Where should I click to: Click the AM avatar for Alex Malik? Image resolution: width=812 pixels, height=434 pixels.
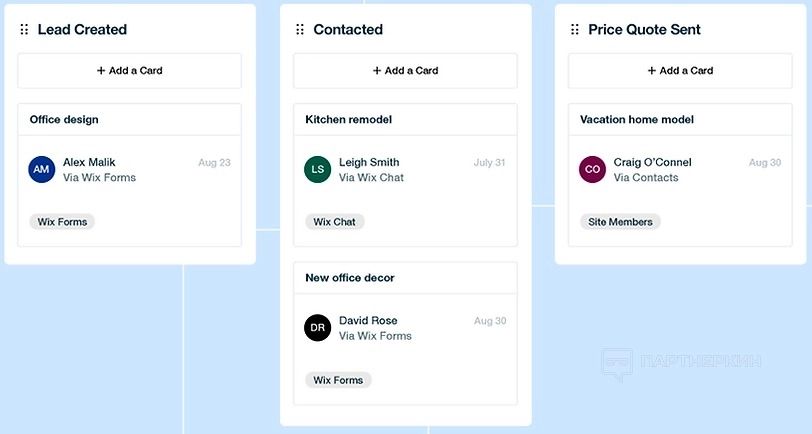click(x=41, y=169)
